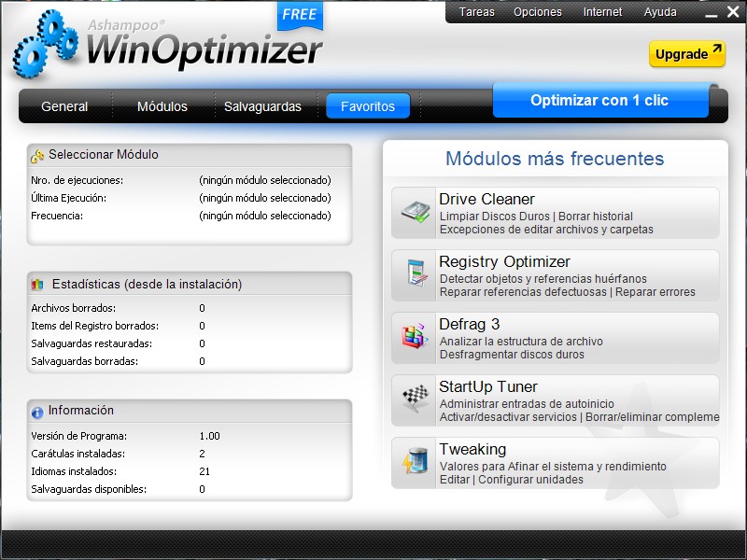Open the Tareas menu

477,12
